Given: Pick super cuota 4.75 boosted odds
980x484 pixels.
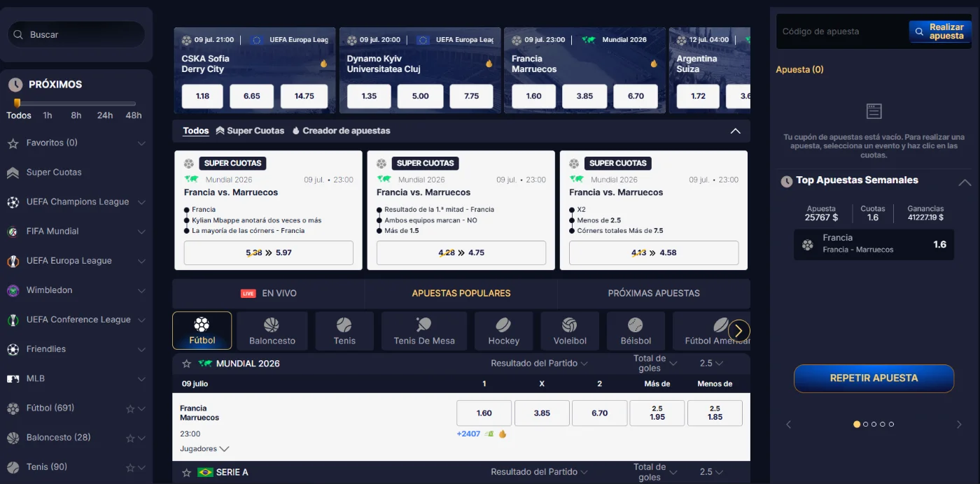Looking at the screenshot, I should [x=461, y=253].
